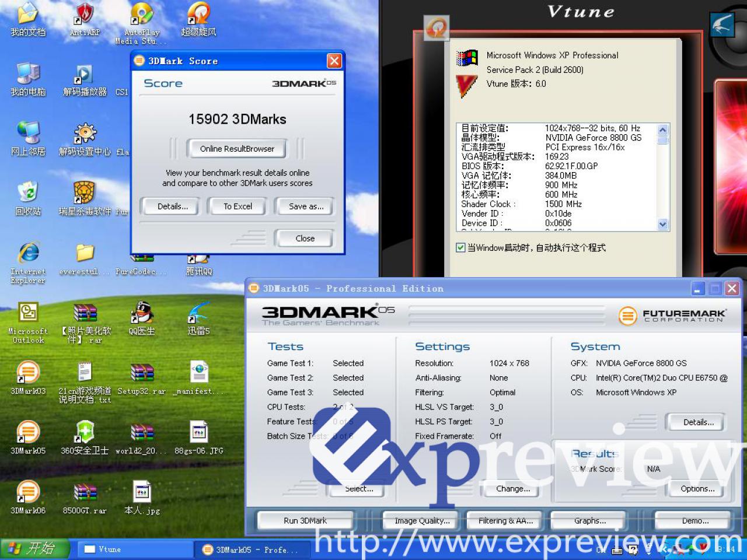Open the Start (开始) menu
This screenshot has width=747, height=560.
35,549
